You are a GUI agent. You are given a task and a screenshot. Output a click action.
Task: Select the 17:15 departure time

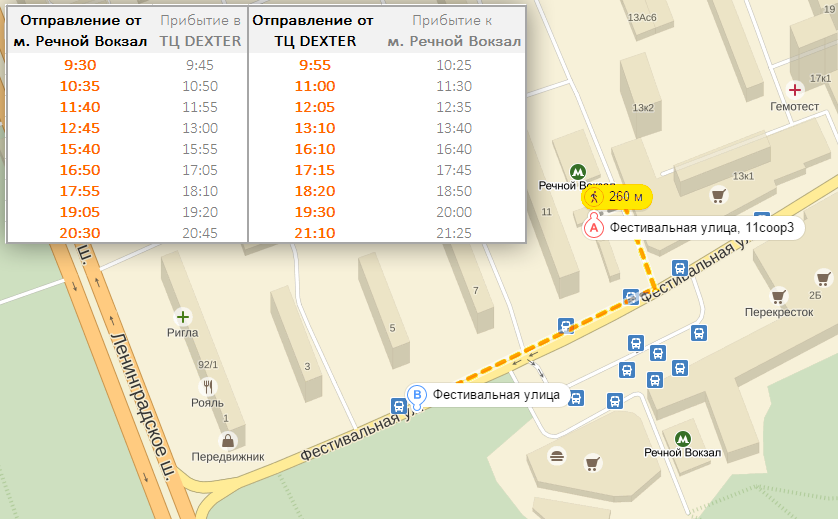pyautogui.click(x=315, y=170)
